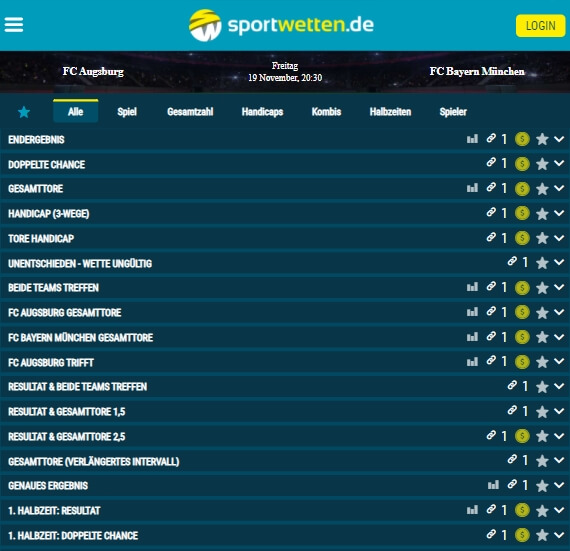Switch to the Spiel tab
The width and height of the screenshot is (570, 551).
(127, 112)
